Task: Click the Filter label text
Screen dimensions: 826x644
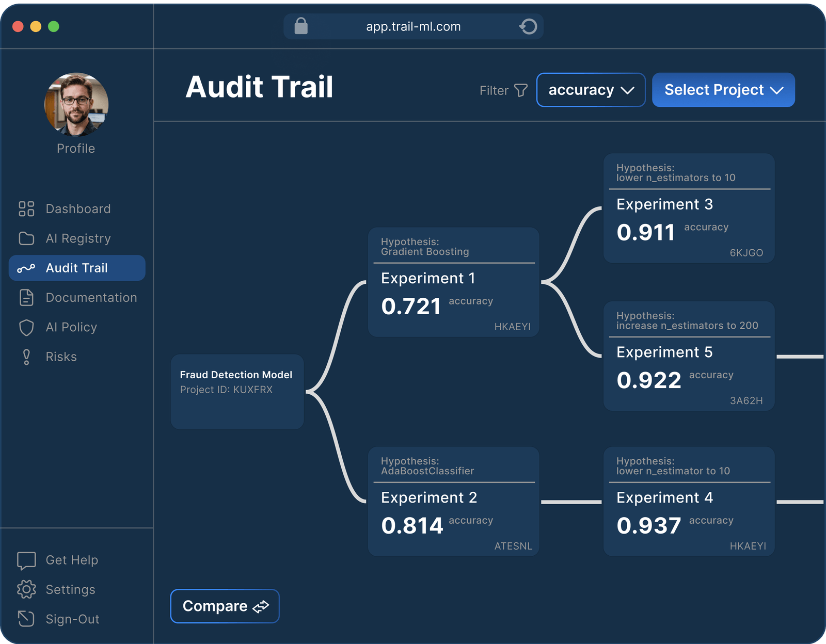Action: tap(494, 90)
